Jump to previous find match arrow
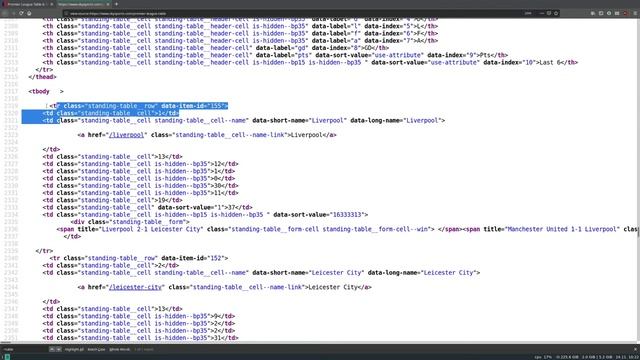640x360 pixels. tap(52, 349)
